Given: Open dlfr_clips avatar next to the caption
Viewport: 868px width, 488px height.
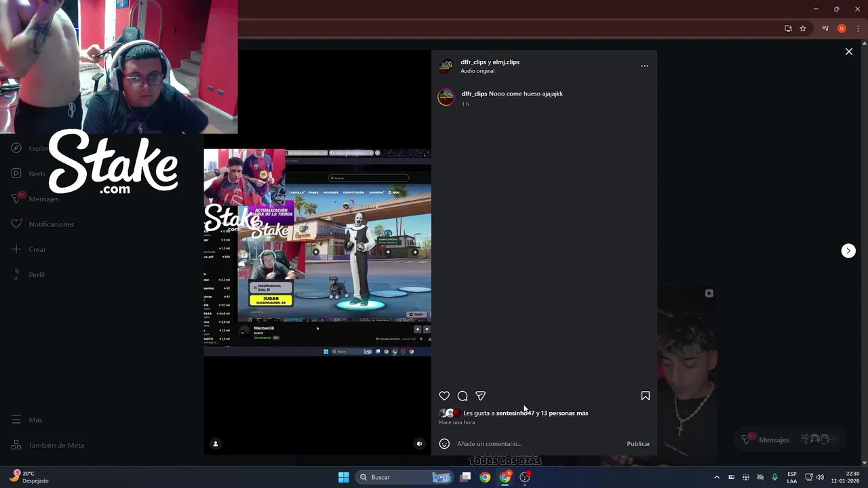Looking at the screenshot, I should point(446,97).
